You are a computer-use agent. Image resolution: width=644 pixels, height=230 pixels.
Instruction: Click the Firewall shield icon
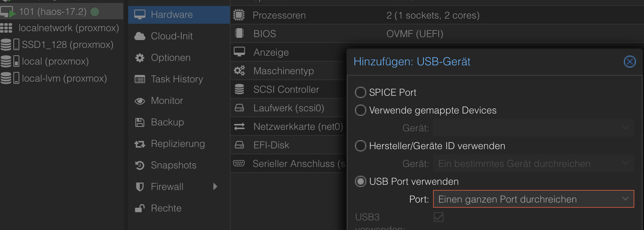pyautogui.click(x=139, y=187)
